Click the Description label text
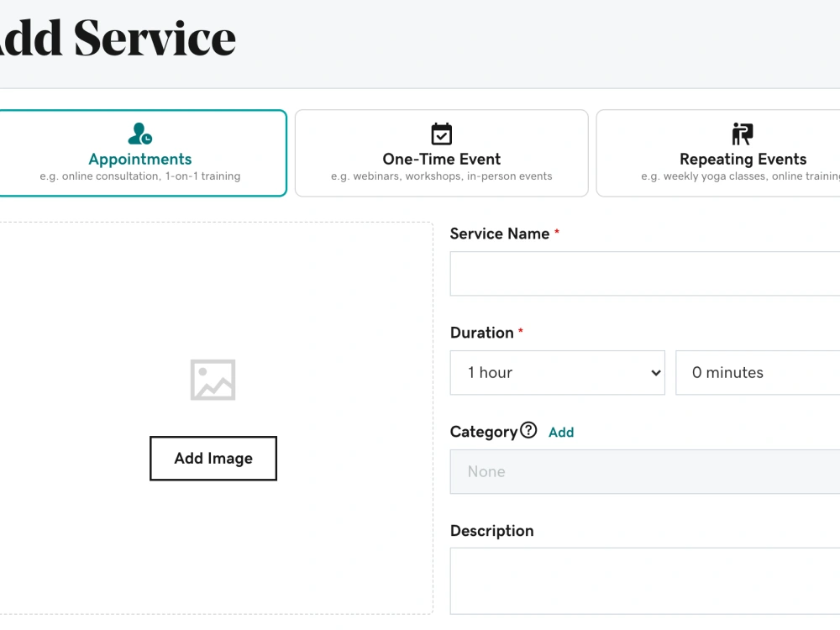This screenshot has width=840, height=630. click(x=491, y=531)
